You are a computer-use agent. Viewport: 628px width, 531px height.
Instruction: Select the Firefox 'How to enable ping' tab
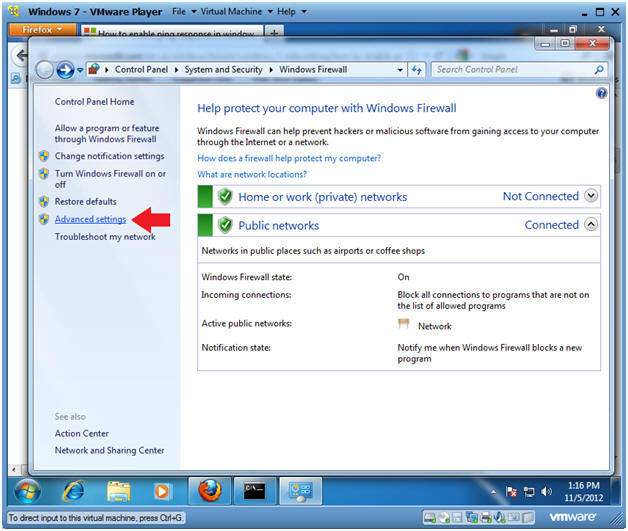tap(172, 32)
